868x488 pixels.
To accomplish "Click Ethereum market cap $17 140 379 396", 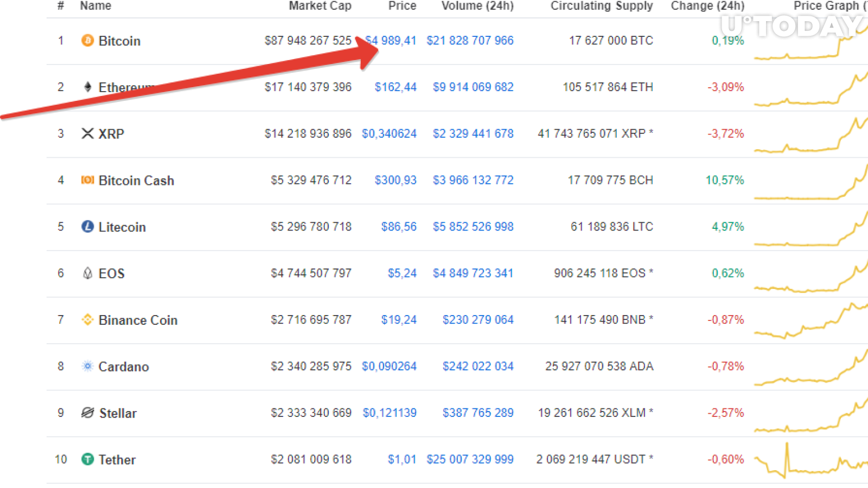I will 308,87.
